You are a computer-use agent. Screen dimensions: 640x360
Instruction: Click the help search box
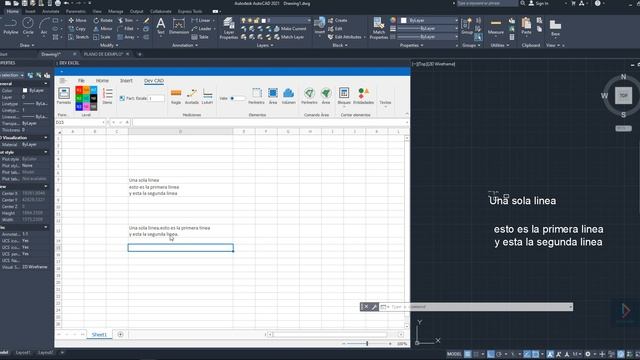tap(487, 3)
